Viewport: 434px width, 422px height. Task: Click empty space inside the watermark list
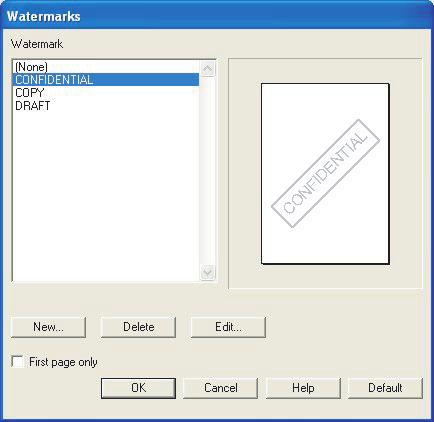pos(106,197)
